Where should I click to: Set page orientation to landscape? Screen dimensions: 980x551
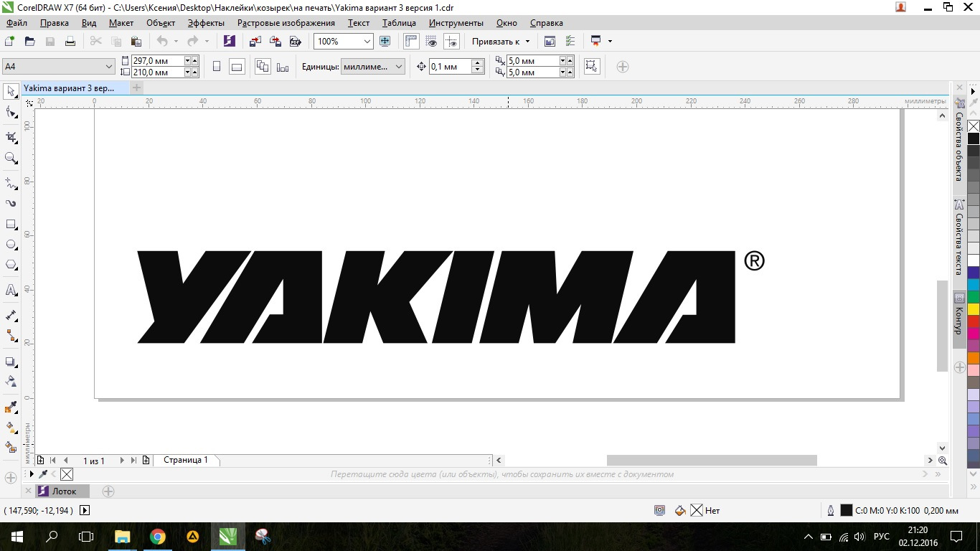click(237, 67)
